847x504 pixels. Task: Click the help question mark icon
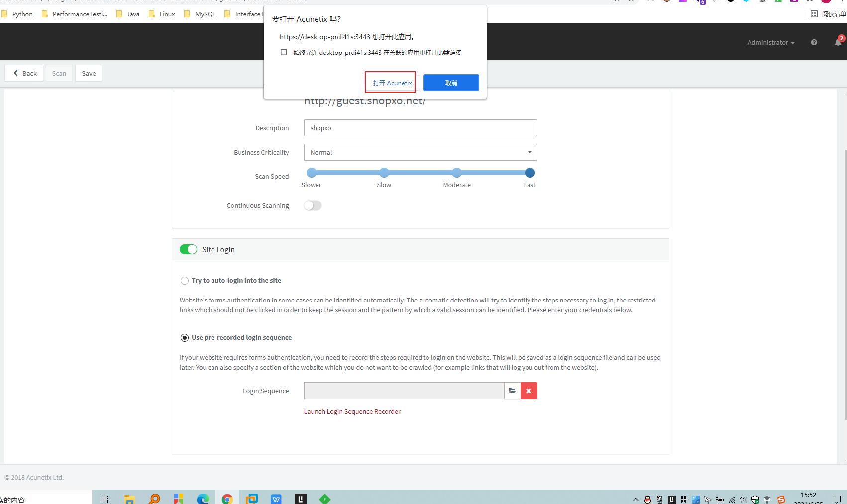tap(814, 42)
